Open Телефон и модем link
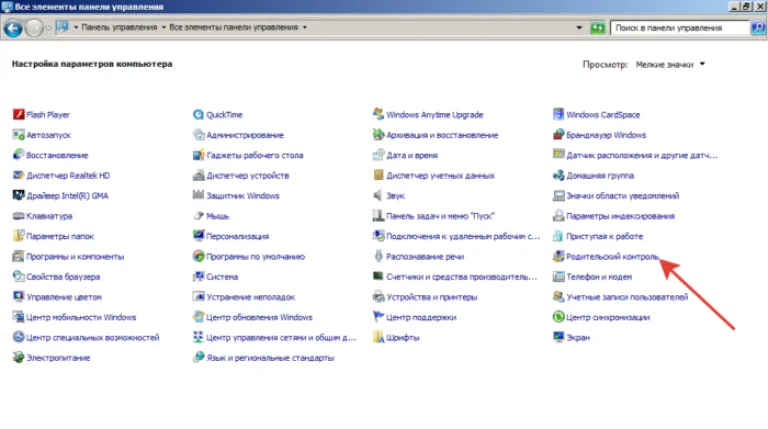This screenshot has width=768, height=429. [599, 277]
